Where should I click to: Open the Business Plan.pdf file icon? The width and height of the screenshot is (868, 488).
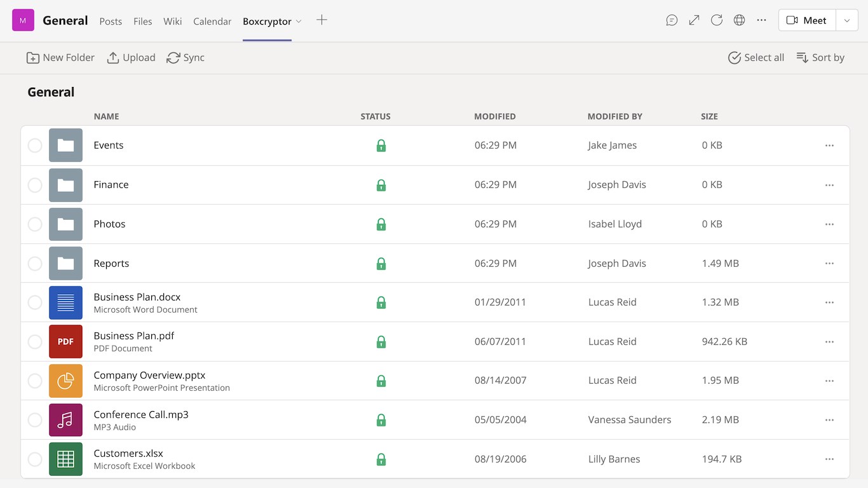[65, 341]
